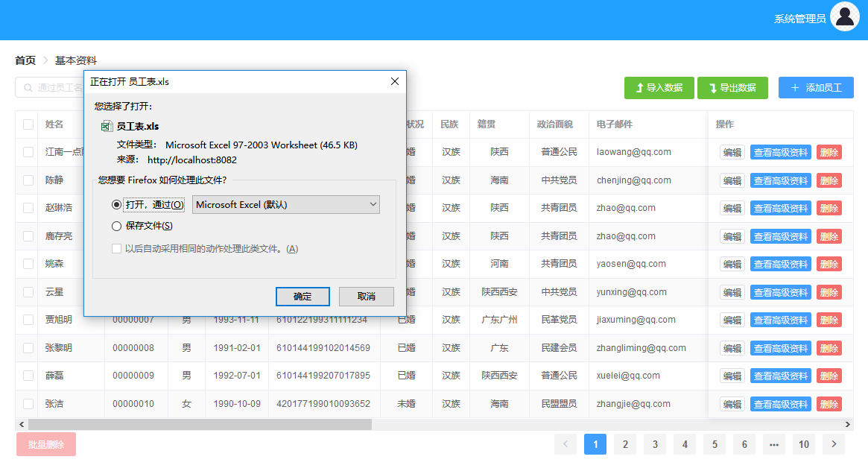Click the employee number 00000010
The width and height of the screenshot is (868, 474).
[133, 404]
